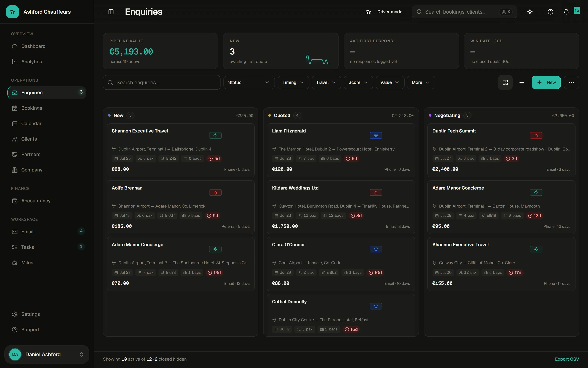This screenshot has width=588, height=368.
Task: Open the Travel filter dropdown
Action: point(326,82)
